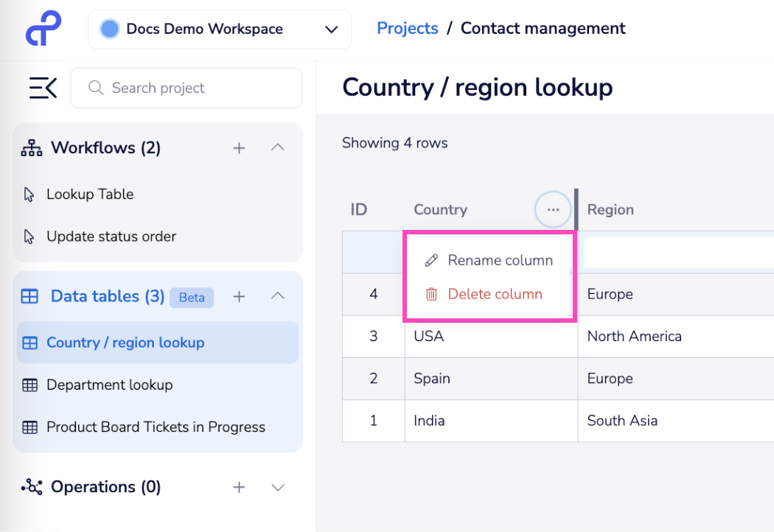Screen dimensions: 774x532
Task: Click the app logo icon
Action: pos(43,29)
